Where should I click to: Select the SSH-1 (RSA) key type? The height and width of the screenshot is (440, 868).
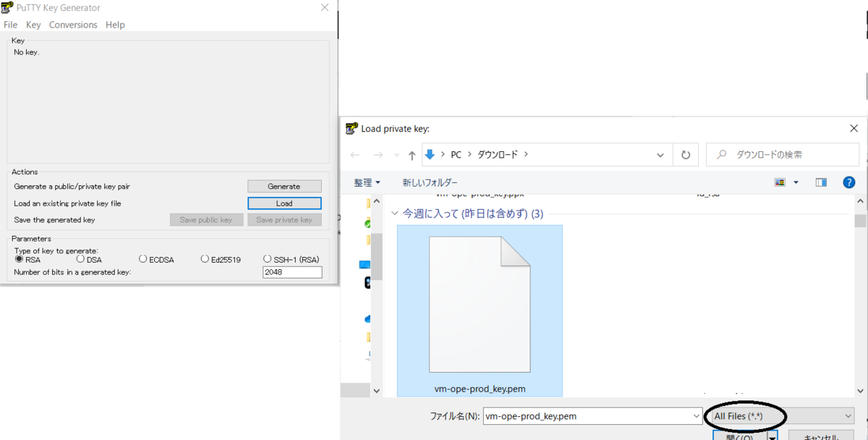coord(268,259)
